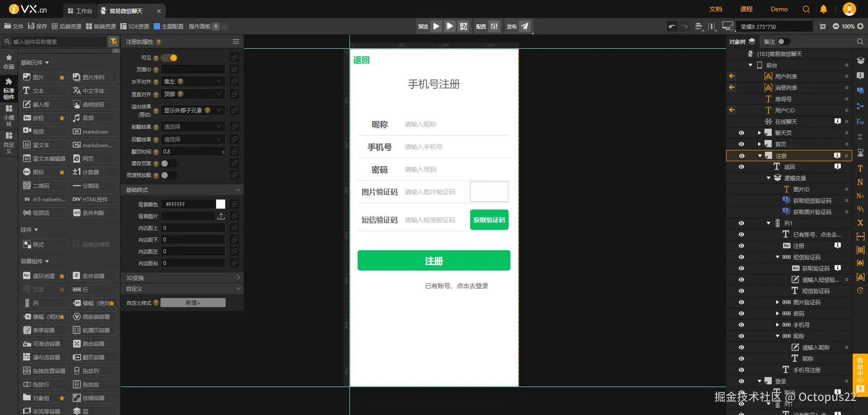Screen dimensions: 868x415
Task: Open the configuration sliders icon
Action: coord(494,26)
